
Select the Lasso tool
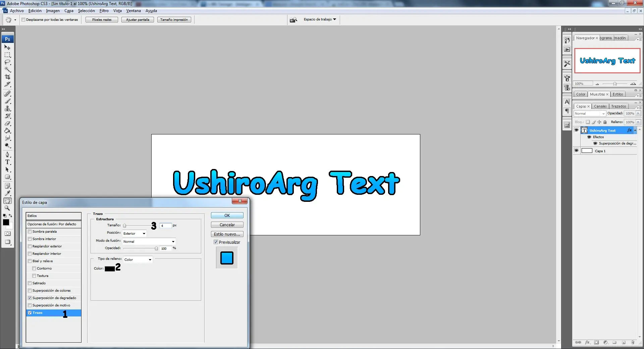[x=7, y=62]
